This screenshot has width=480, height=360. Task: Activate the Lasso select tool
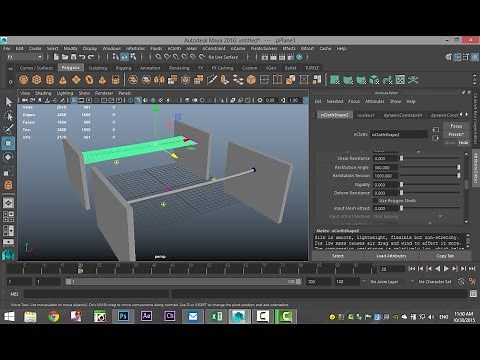(x=9, y=115)
